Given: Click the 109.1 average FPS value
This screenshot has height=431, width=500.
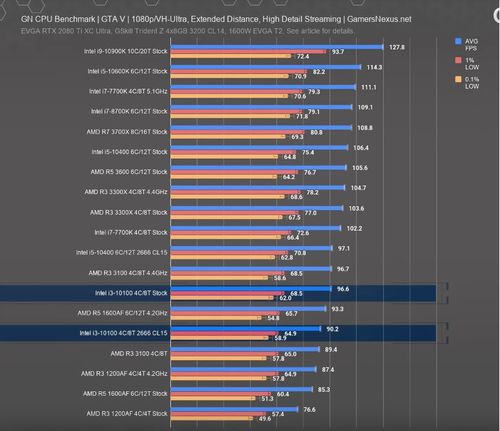Looking at the screenshot, I should point(365,107).
